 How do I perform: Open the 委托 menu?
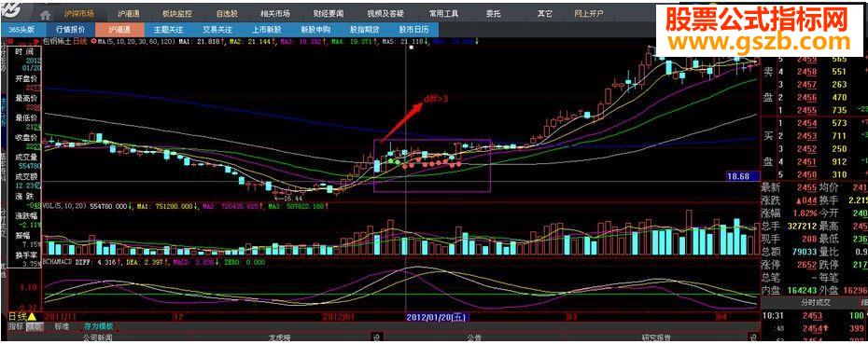[493, 13]
